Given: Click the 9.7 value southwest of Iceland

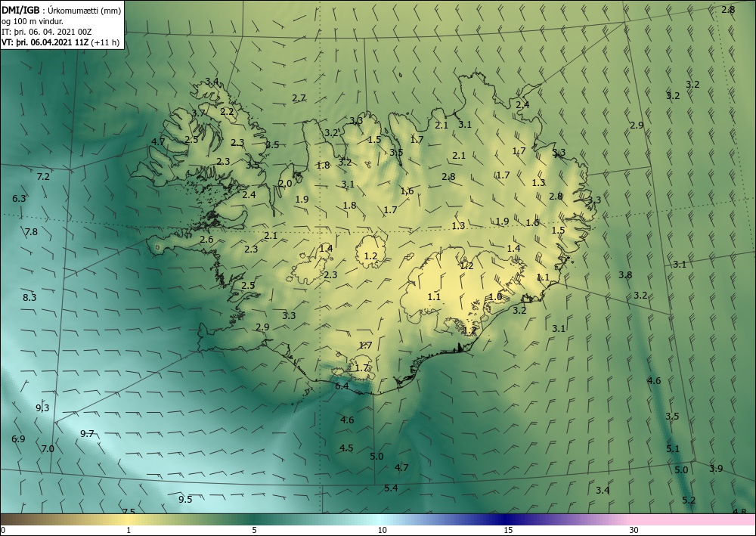Looking at the screenshot, I should click(x=87, y=434).
